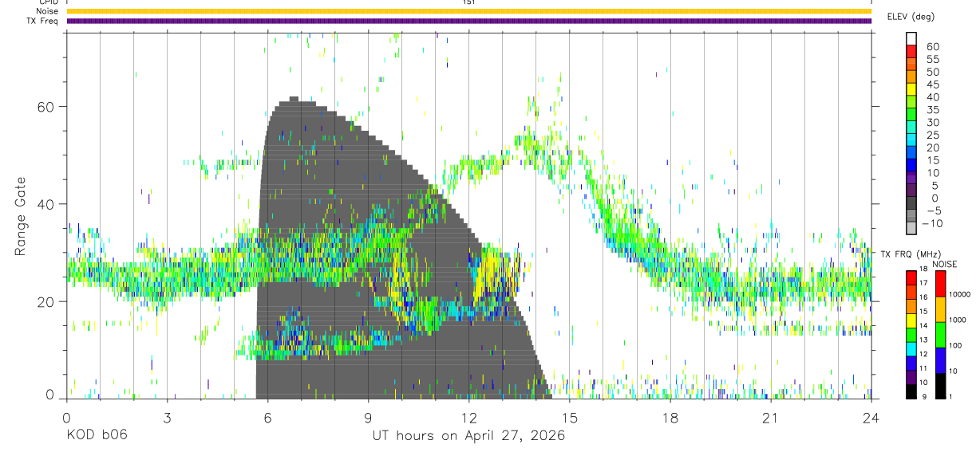Select the green segment of the TX FRQ colorbar

click(911, 335)
